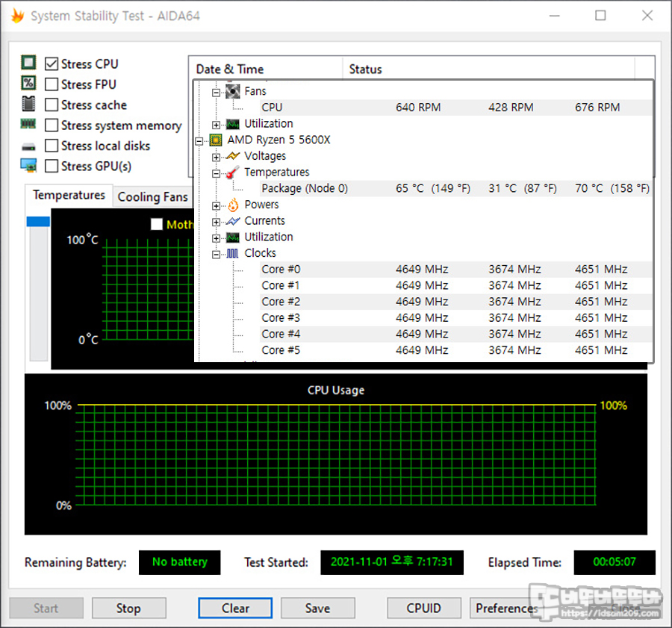Image resolution: width=672 pixels, height=628 pixels.
Task: Click the Save button
Action: coord(317,608)
